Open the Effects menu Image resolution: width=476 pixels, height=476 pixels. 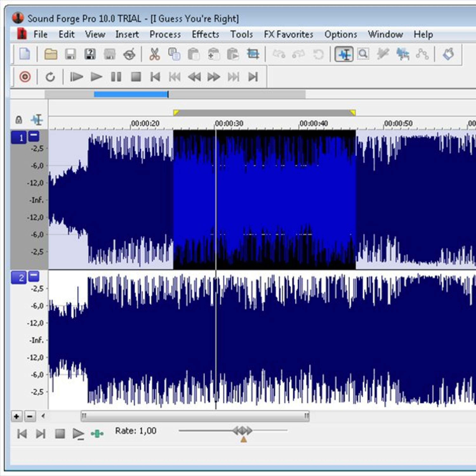(x=206, y=34)
